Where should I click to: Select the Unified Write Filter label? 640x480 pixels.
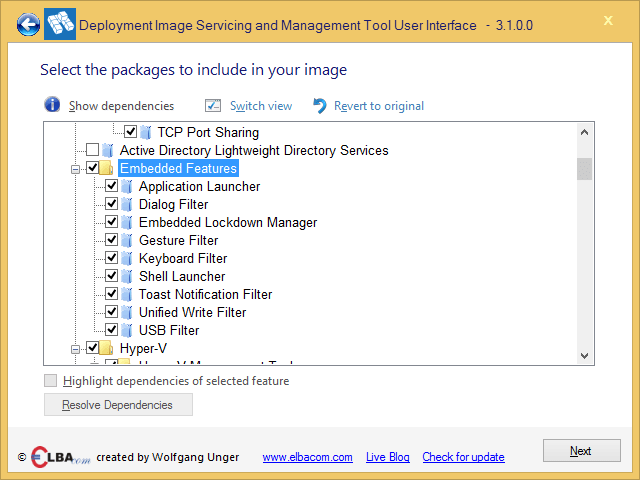pos(192,312)
